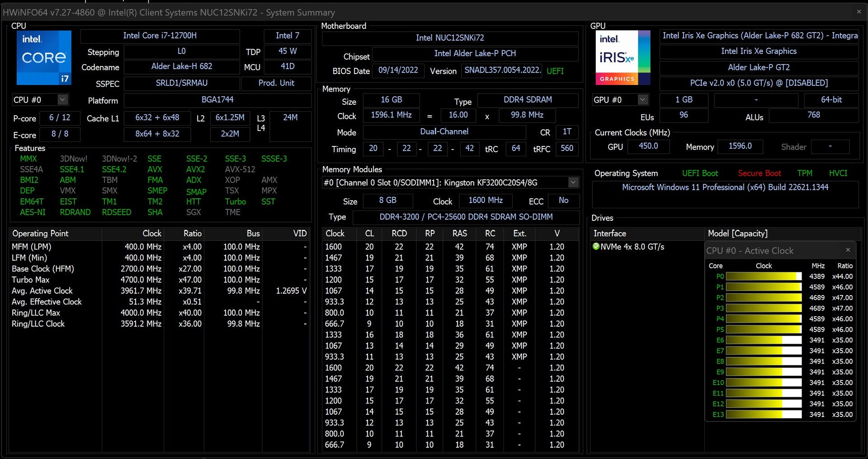This screenshot has width=868, height=459.
Task: Expand the memory module Kingston KF3200C20S4/8G dropdown
Action: [x=573, y=183]
